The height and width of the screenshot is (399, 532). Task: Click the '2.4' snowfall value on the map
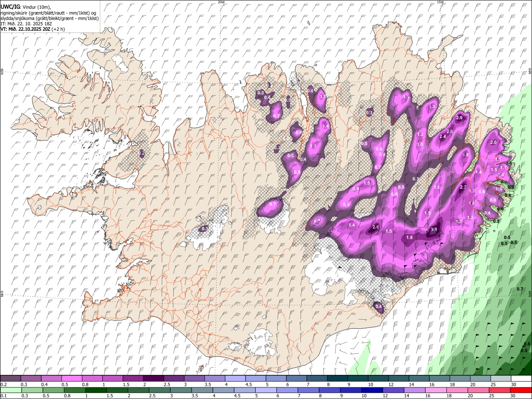click(x=443, y=136)
